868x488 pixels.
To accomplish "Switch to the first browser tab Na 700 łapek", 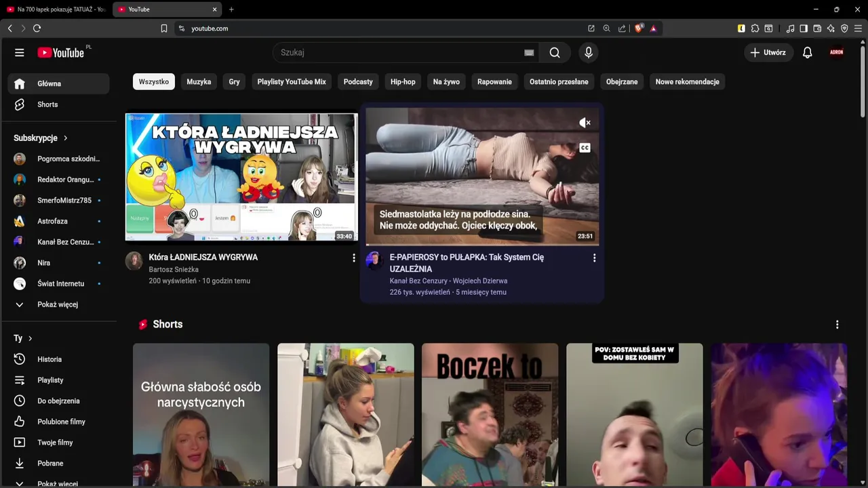I will pyautogui.click(x=56, y=9).
